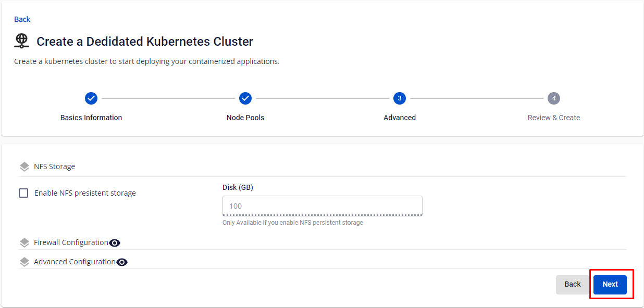The image size is (644, 308).
Task: Click the Node Pools checkmark circle
Action: (x=245, y=98)
